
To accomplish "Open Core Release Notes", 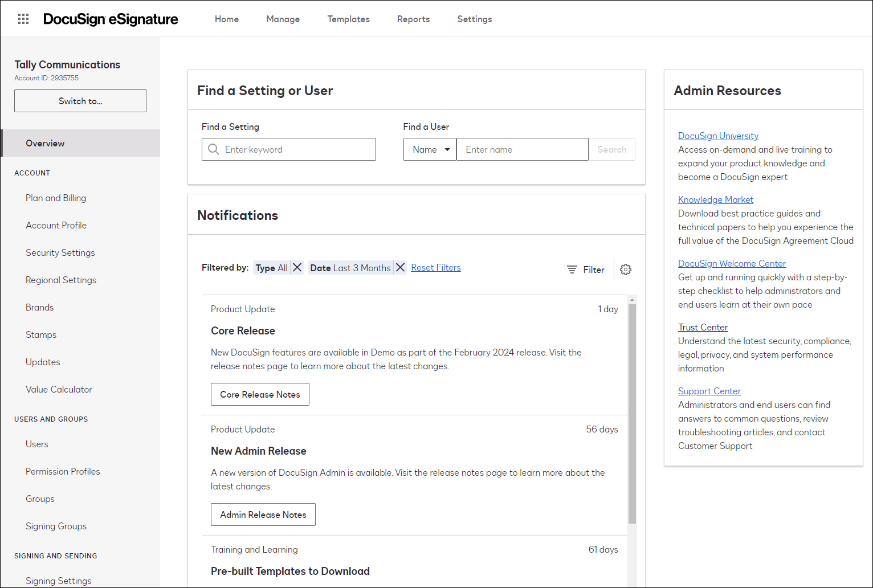I will pos(260,394).
